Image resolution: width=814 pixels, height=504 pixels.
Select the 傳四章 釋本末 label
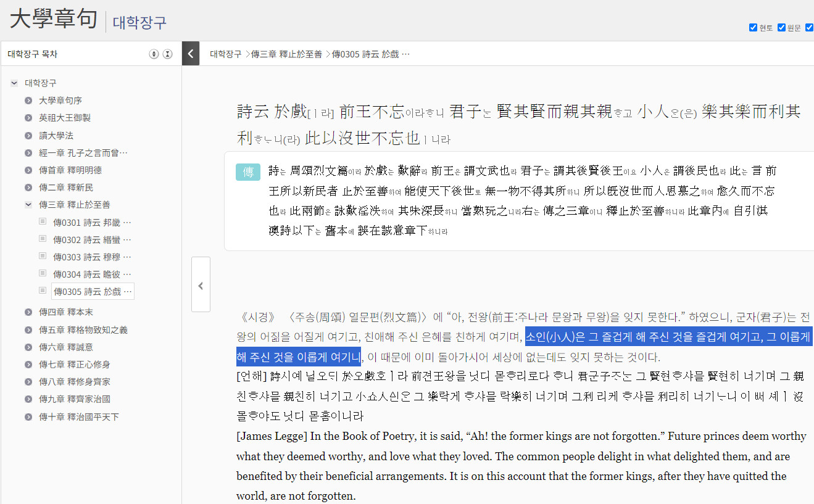pos(66,312)
